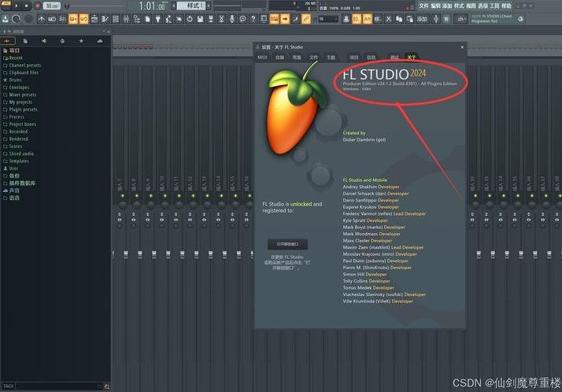Screen dimensions: 562x392
Task: Click the pan knob on mixer track 插入 12
Action: (193, 205)
